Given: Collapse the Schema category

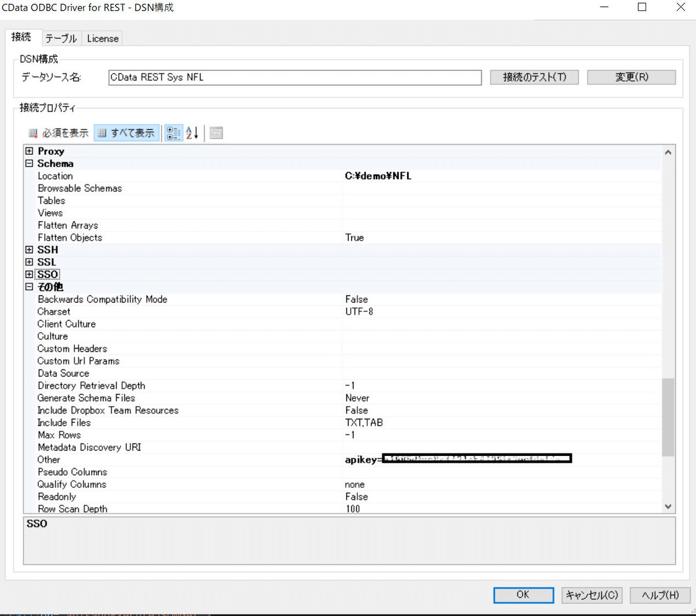Looking at the screenshot, I should click(x=29, y=164).
